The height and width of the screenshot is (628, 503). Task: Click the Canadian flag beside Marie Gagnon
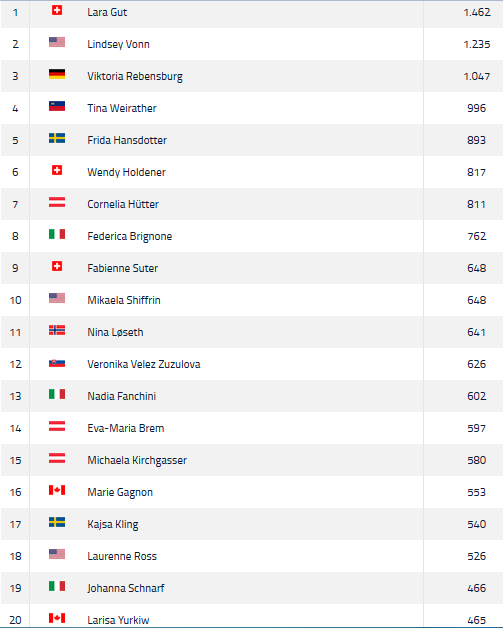coord(57,490)
